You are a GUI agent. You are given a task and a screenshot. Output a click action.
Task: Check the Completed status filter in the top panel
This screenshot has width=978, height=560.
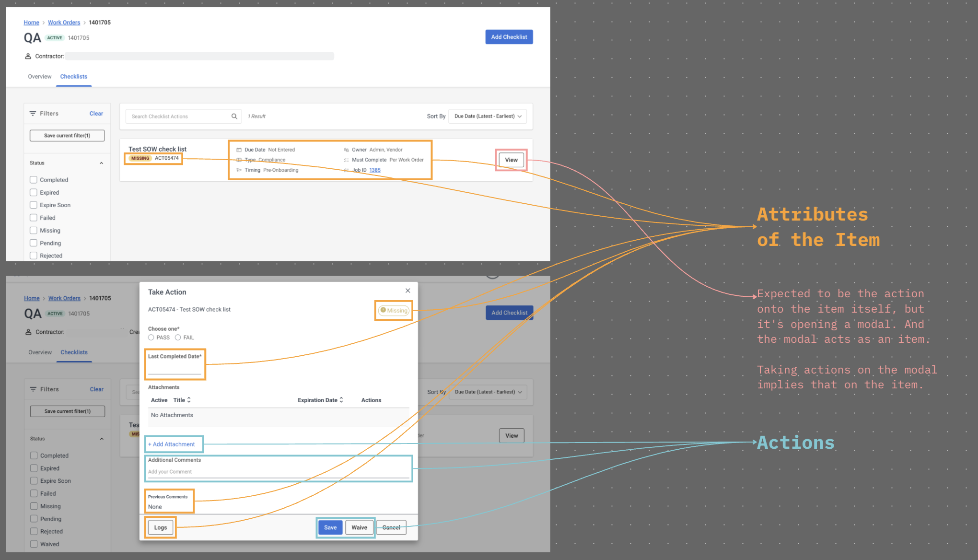(34, 180)
